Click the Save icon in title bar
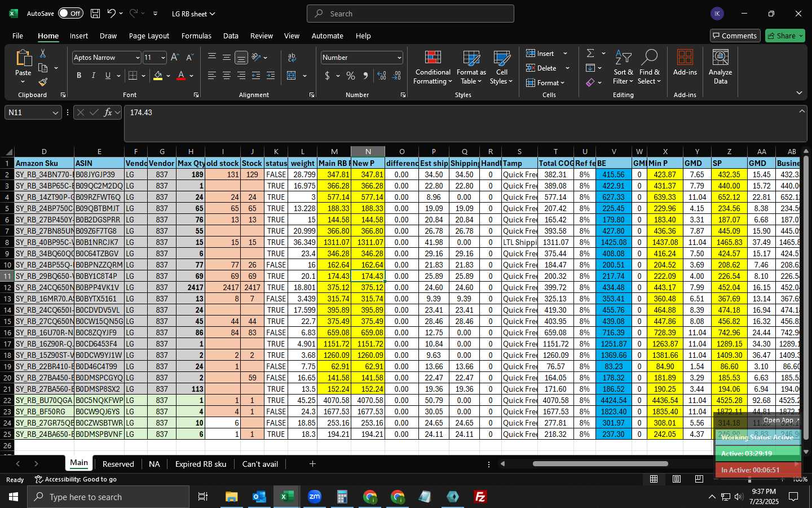The width and height of the screenshot is (812, 508). 95,14
